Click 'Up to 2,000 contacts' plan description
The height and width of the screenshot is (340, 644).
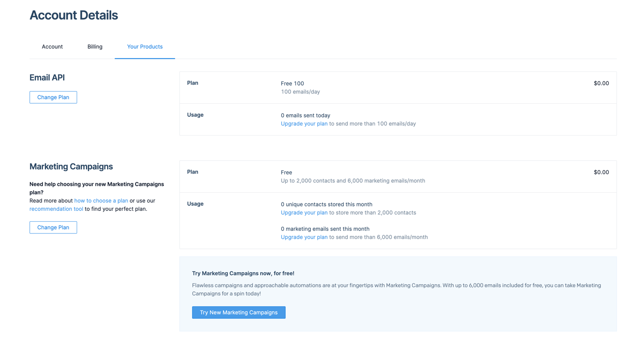point(353,181)
